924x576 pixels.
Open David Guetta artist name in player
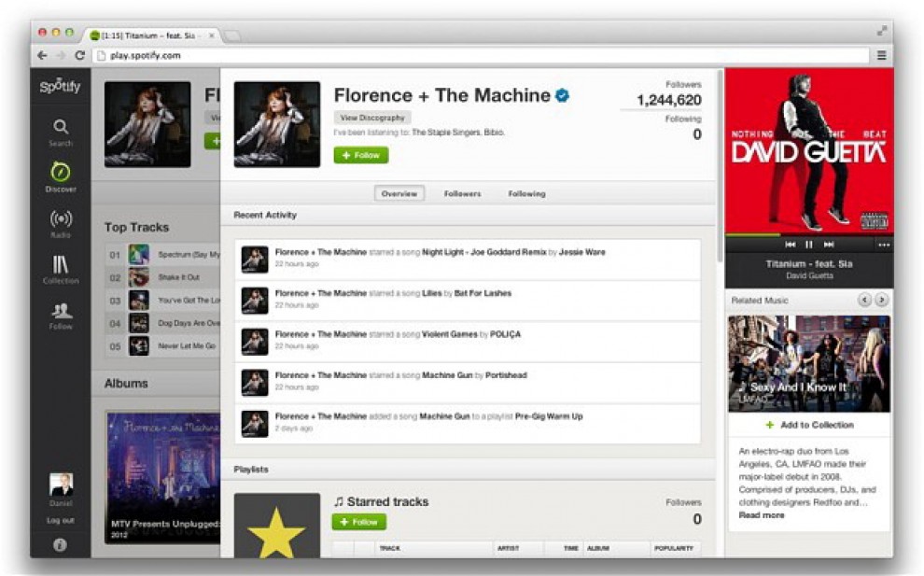coord(809,276)
